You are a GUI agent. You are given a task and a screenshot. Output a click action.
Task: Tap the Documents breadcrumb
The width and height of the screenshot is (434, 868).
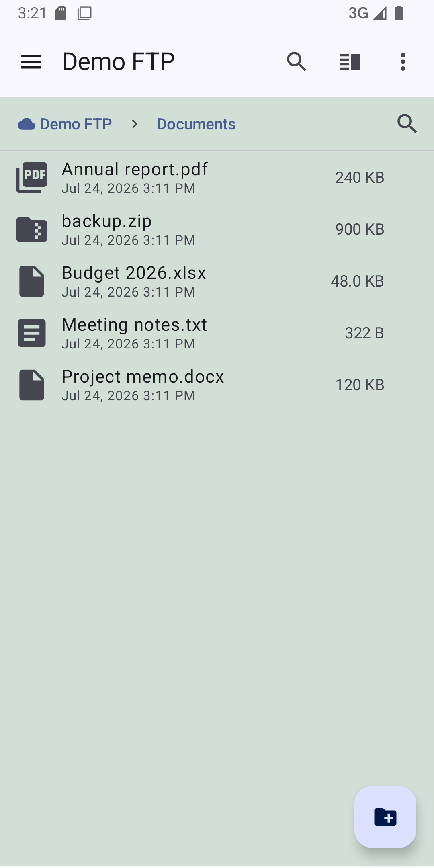(196, 124)
